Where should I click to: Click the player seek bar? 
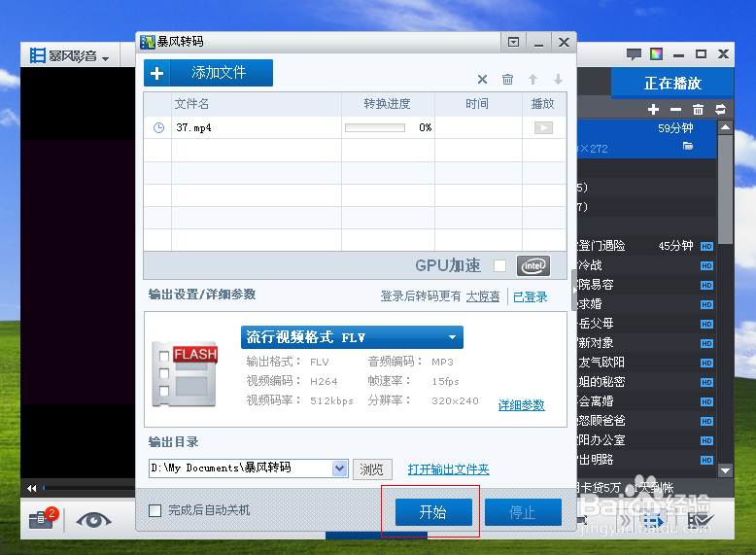click(88, 488)
